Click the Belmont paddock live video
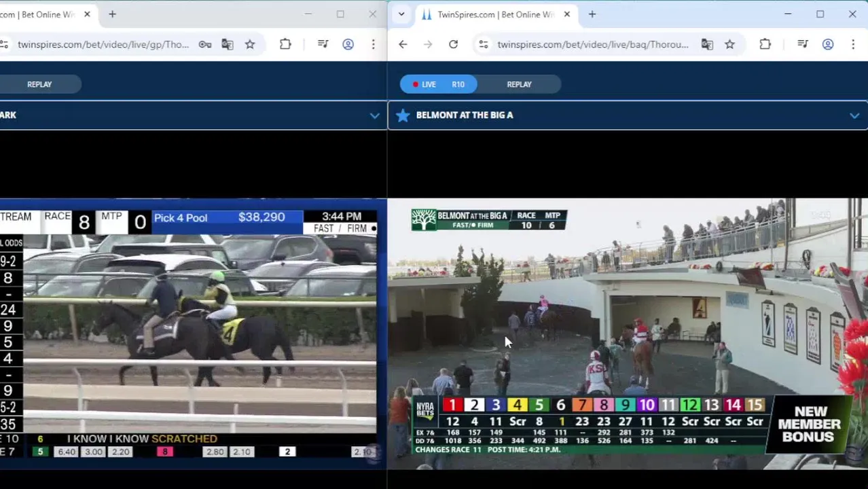Image resolution: width=868 pixels, height=489 pixels. tap(628, 333)
